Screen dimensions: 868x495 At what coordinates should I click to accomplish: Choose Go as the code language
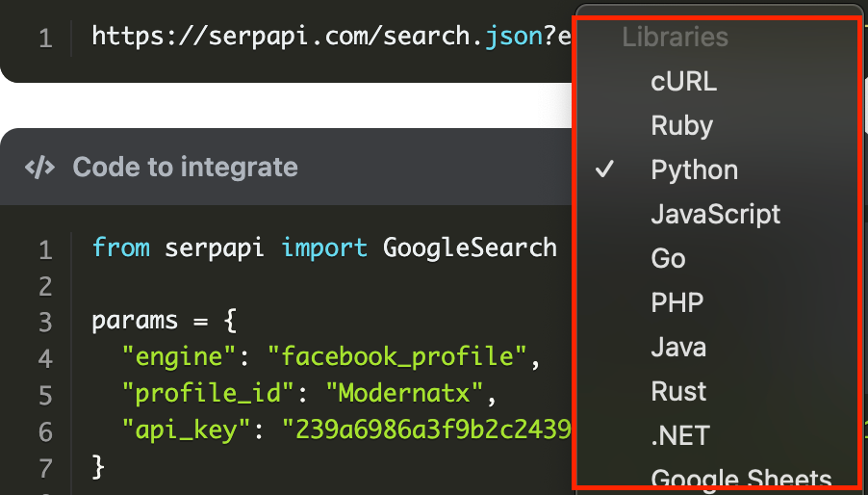click(668, 258)
